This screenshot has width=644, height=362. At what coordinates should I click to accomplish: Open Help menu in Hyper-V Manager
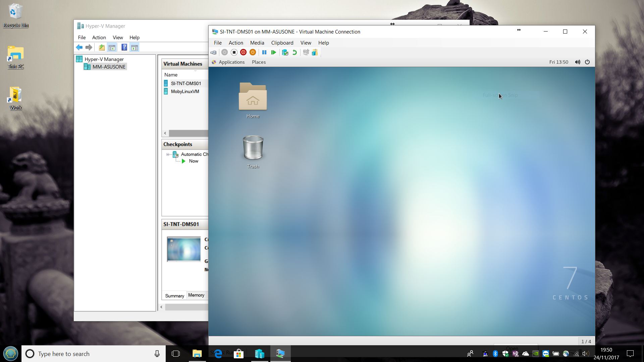[x=135, y=38]
